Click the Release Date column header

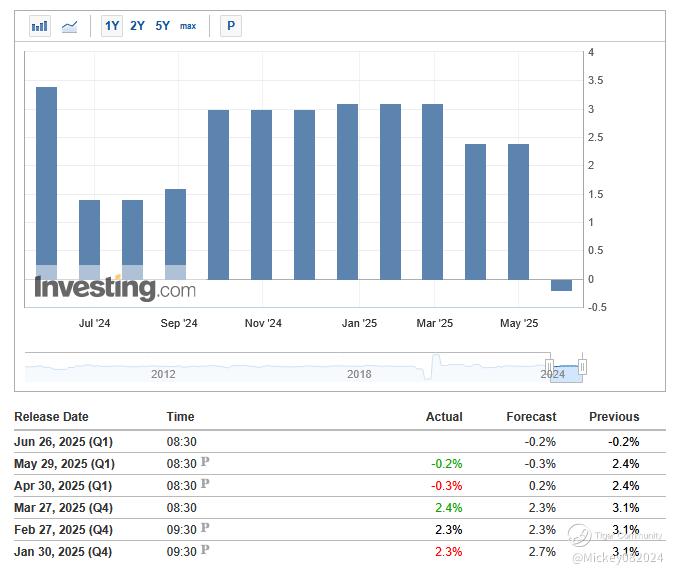(x=51, y=417)
